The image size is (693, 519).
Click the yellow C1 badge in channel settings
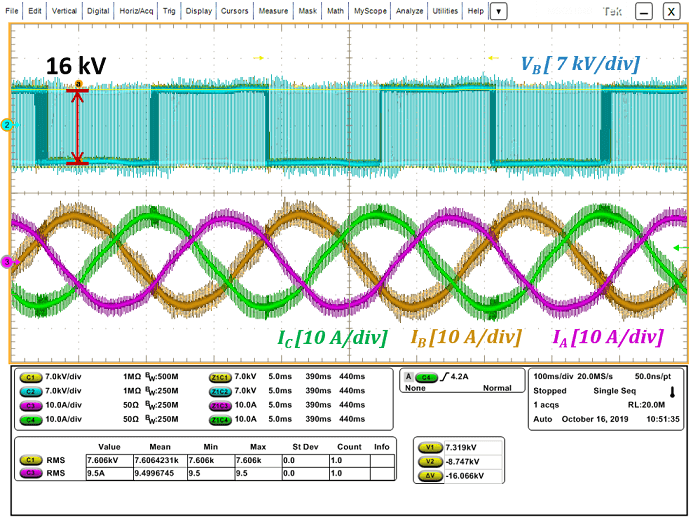tap(29, 376)
